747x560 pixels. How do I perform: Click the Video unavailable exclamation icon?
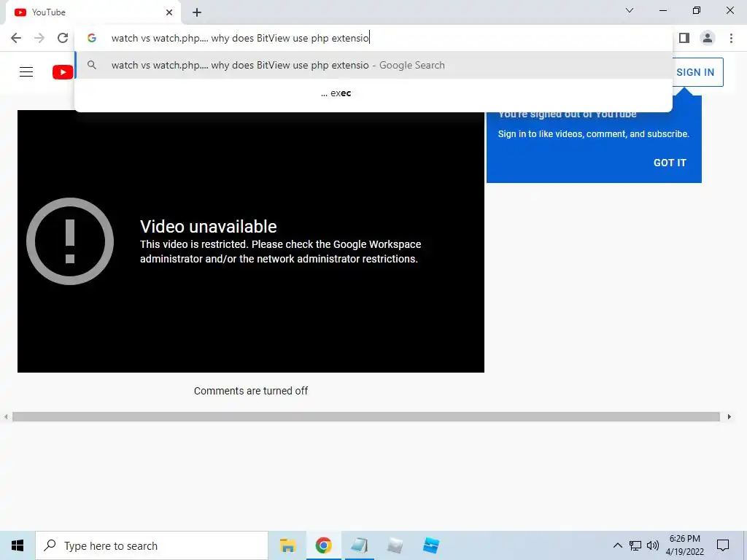click(x=70, y=241)
